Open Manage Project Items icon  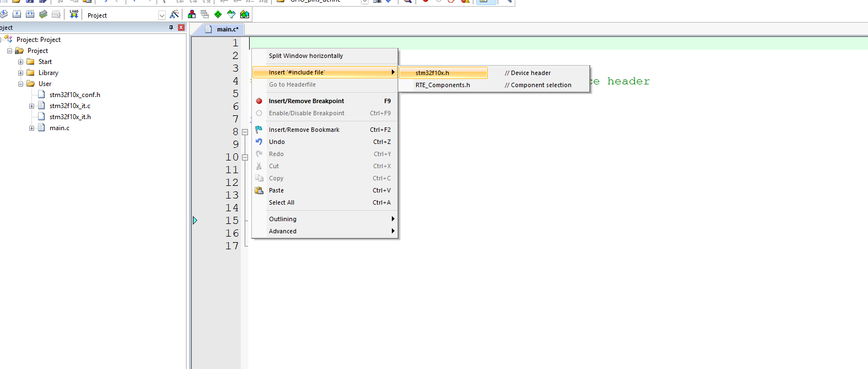click(x=192, y=14)
